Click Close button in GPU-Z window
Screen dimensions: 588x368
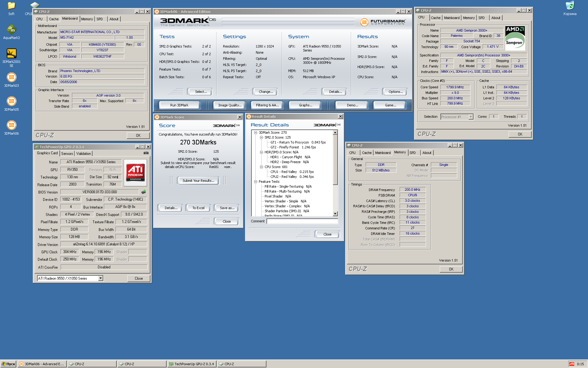(x=139, y=278)
